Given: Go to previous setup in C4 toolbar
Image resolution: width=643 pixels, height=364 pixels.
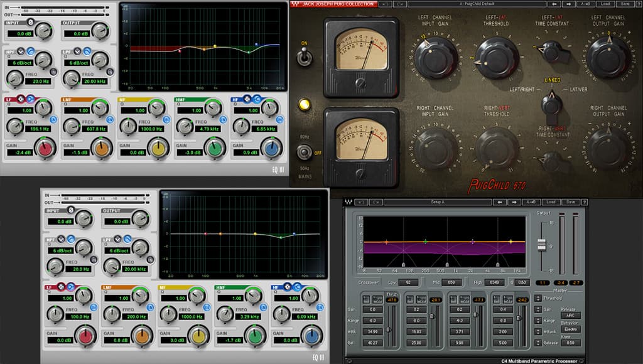Looking at the screenshot, I should pyautogui.click(x=499, y=202).
